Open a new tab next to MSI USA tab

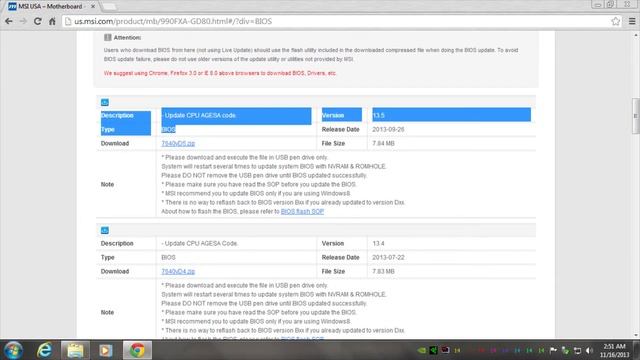click(109, 7)
